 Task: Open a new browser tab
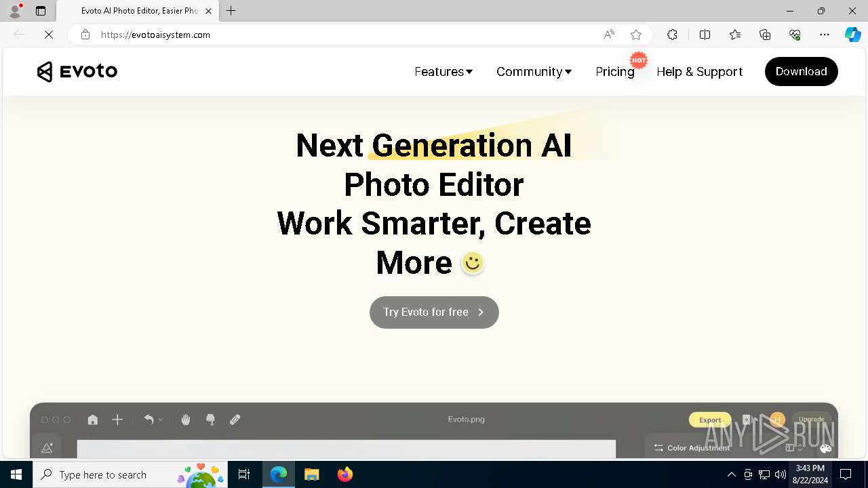click(x=231, y=11)
